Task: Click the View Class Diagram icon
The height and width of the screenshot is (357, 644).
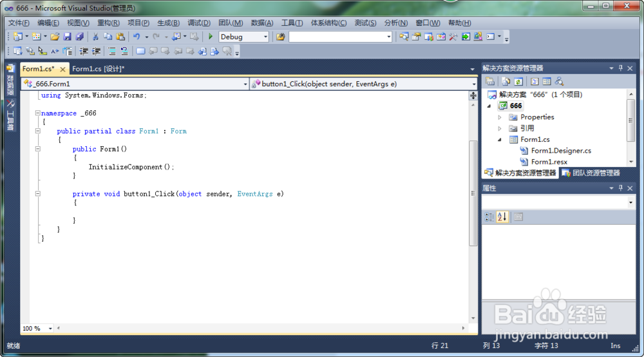Action: click(559, 81)
